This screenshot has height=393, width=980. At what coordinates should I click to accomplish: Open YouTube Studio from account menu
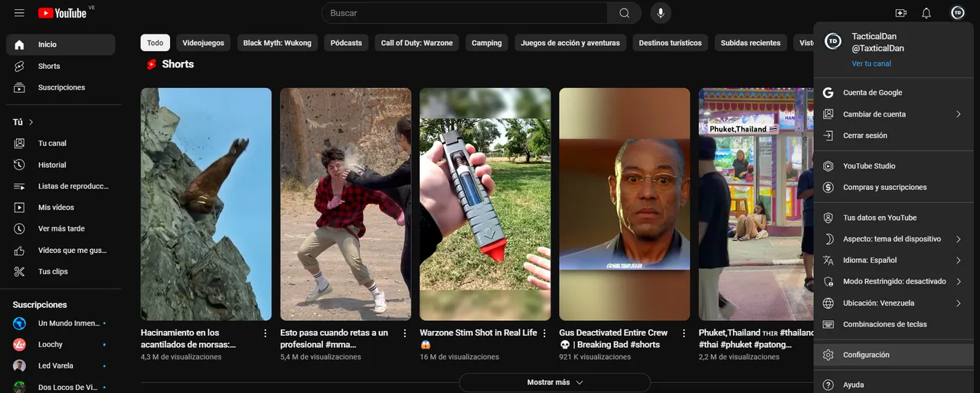(x=893, y=165)
